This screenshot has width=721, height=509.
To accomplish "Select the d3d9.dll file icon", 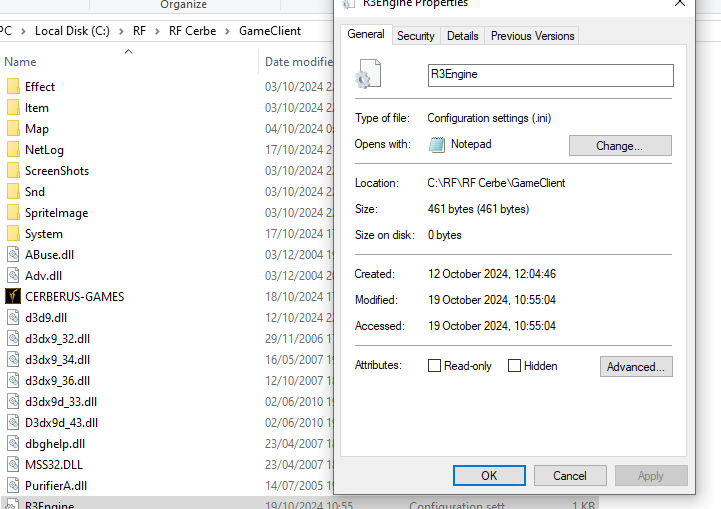I will (13, 317).
